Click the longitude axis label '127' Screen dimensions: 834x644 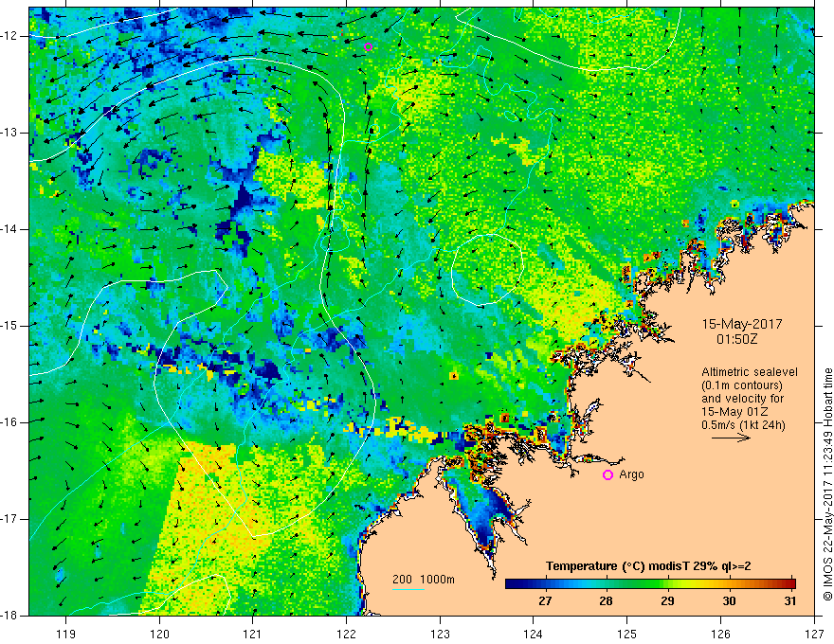tap(814, 634)
